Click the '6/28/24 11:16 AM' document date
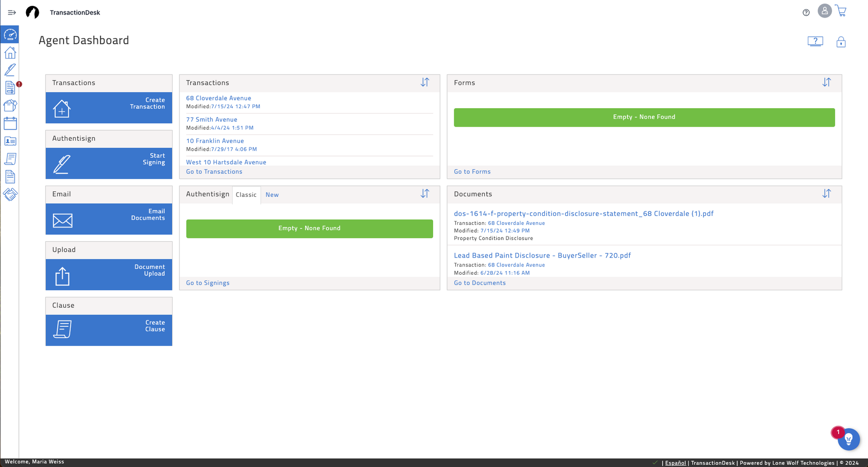 pos(505,273)
